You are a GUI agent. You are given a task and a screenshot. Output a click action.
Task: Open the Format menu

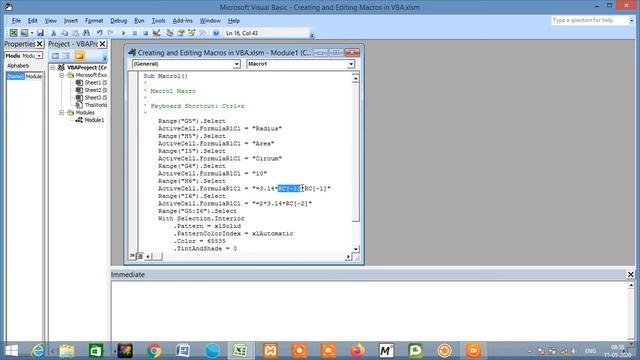(94, 20)
